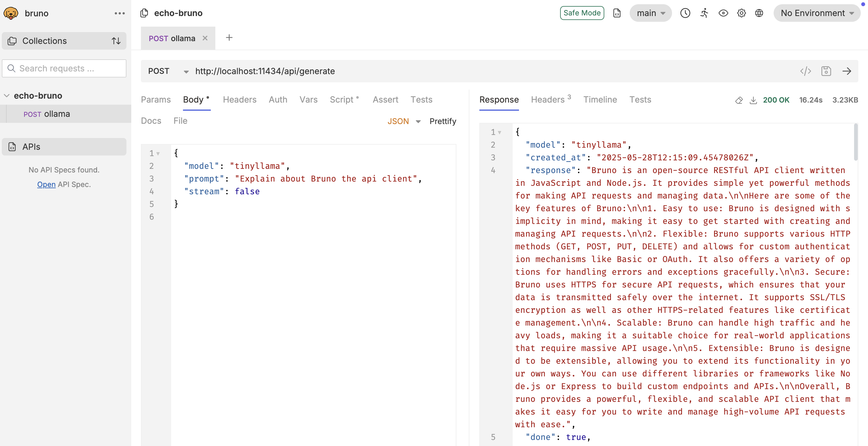Open the Auth tab
Viewport: 868px width, 446px height.
point(278,100)
